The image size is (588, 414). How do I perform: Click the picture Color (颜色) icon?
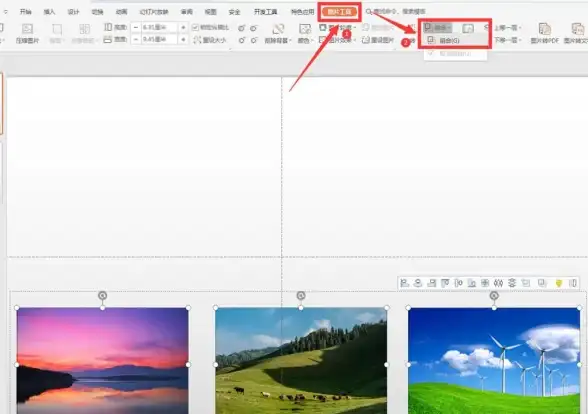[x=304, y=29]
